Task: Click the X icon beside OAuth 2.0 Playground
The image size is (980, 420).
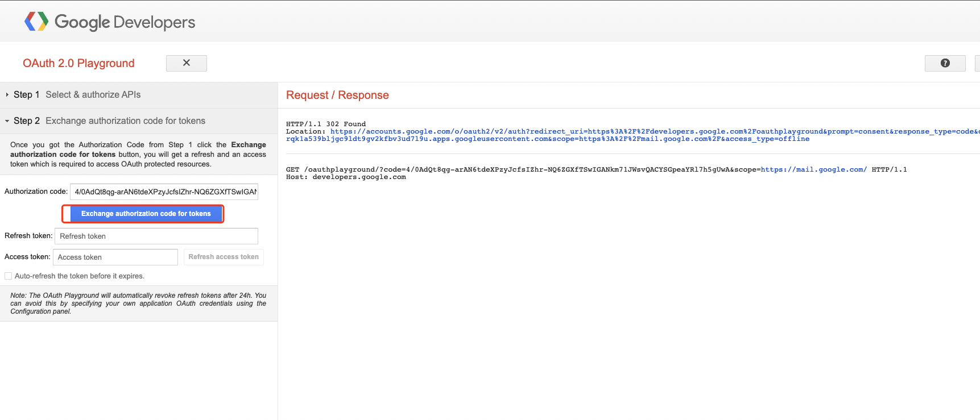Action: (186, 63)
